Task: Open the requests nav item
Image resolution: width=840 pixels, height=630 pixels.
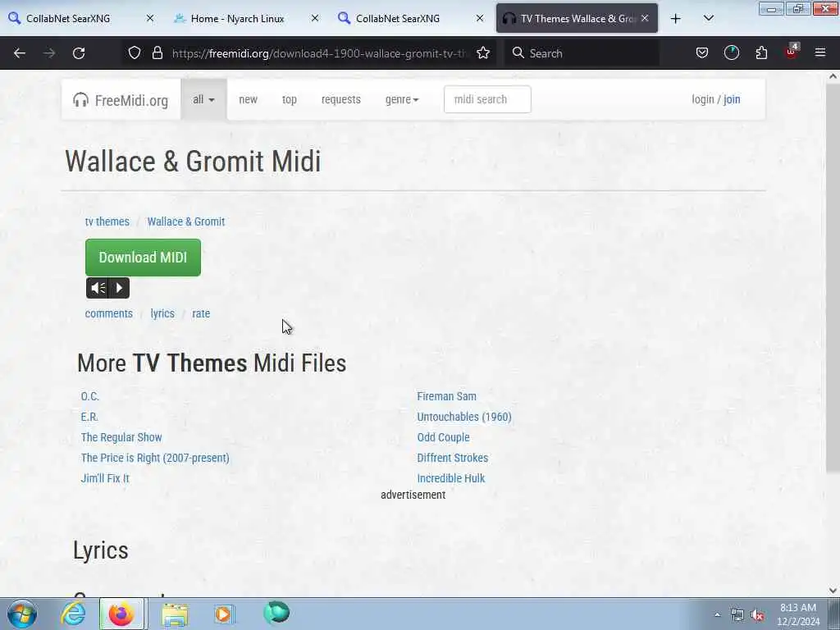Action: pyautogui.click(x=340, y=99)
